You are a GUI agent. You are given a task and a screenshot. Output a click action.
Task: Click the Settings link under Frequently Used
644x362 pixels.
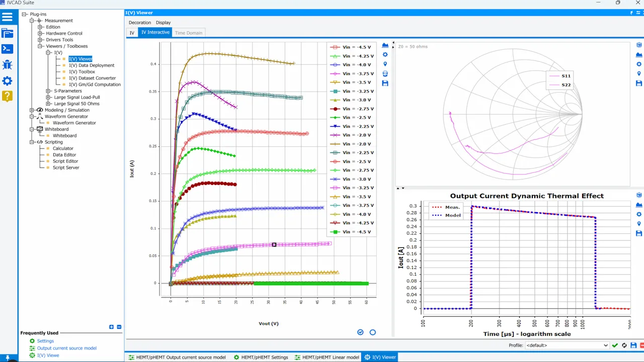(45, 341)
